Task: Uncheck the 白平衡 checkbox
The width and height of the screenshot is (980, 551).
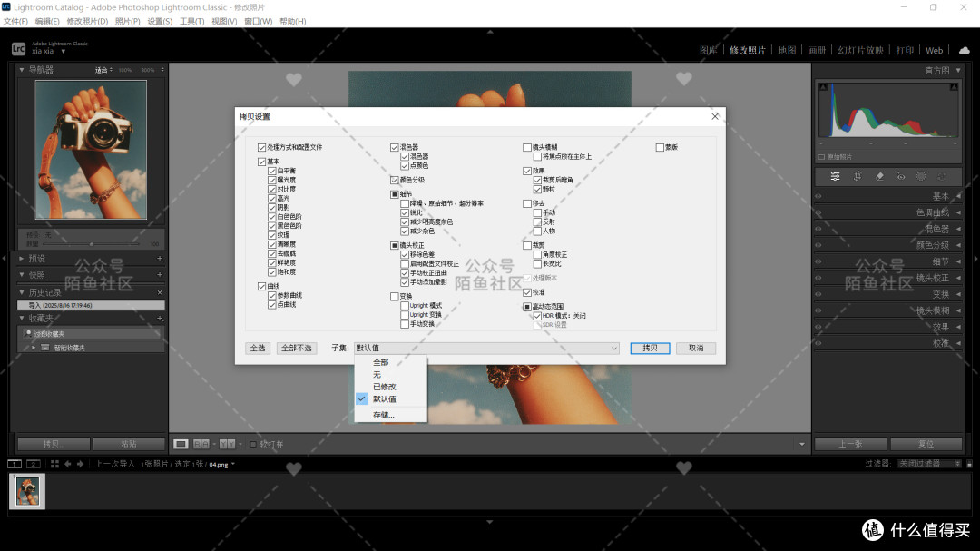Action: [272, 171]
